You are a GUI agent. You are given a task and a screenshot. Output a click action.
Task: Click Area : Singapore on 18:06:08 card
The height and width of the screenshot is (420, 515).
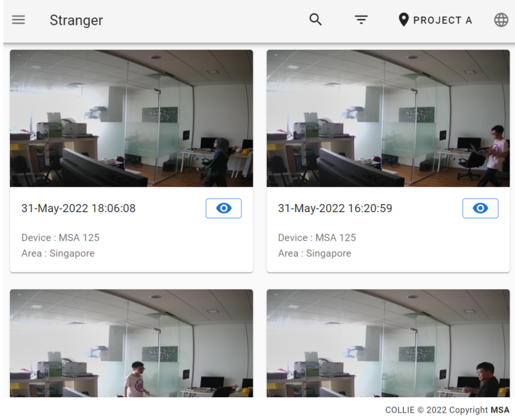tap(58, 254)
